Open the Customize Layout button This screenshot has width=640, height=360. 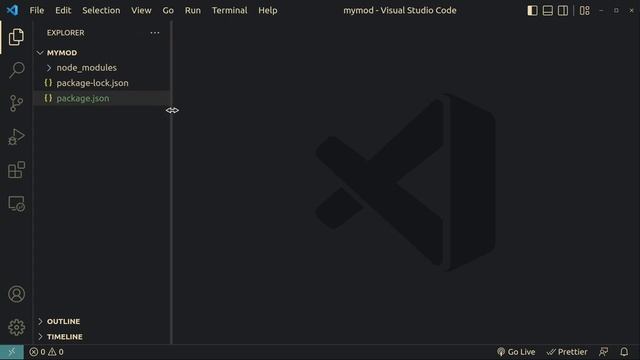584,10
